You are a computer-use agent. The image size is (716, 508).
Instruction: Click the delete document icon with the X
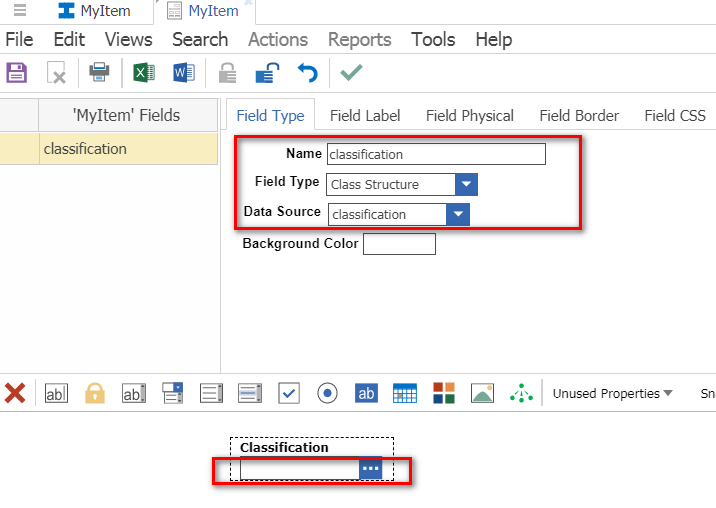click(57, 73)
